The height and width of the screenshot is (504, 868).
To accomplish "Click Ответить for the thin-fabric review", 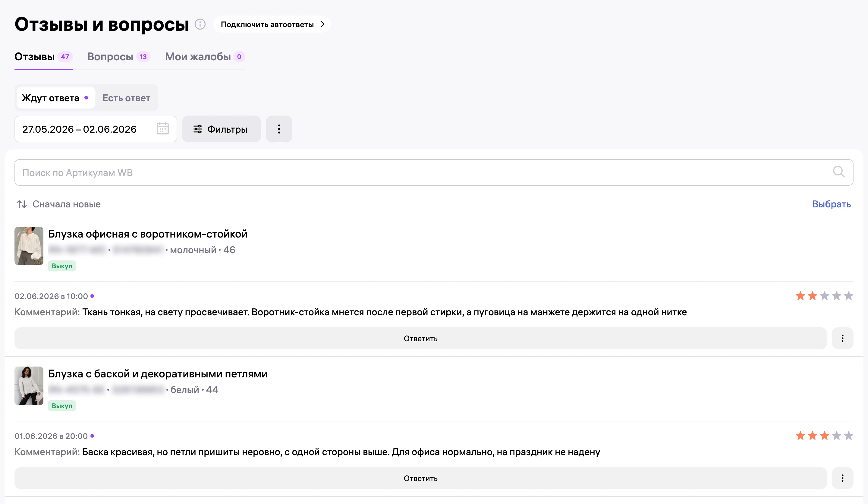I will [420, 338].
